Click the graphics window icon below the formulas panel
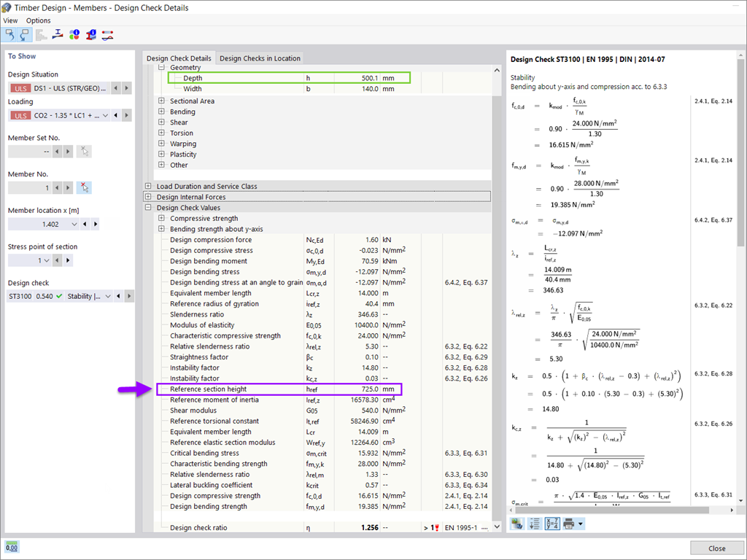 pyautogui.click(x=516, y=524)
